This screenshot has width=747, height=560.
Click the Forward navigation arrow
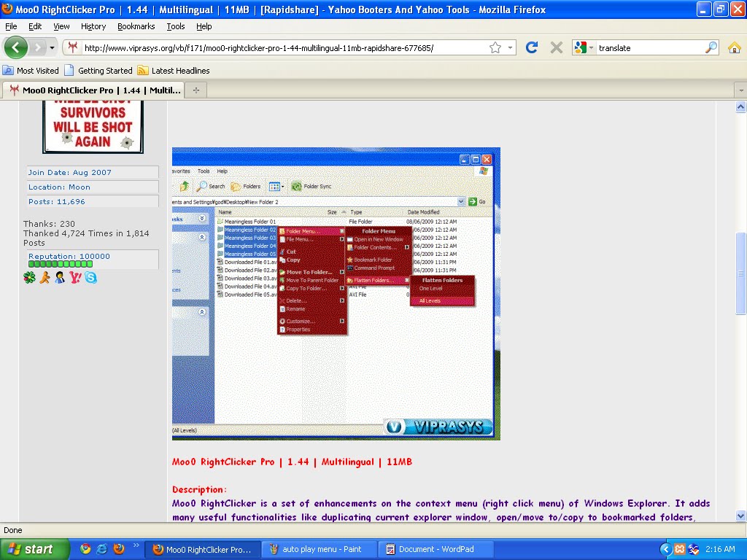pyautogui.click(x=38, y=47)
